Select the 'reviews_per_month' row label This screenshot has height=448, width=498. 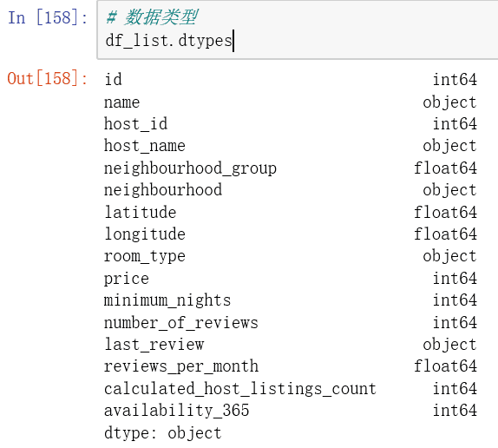(181, 366)
